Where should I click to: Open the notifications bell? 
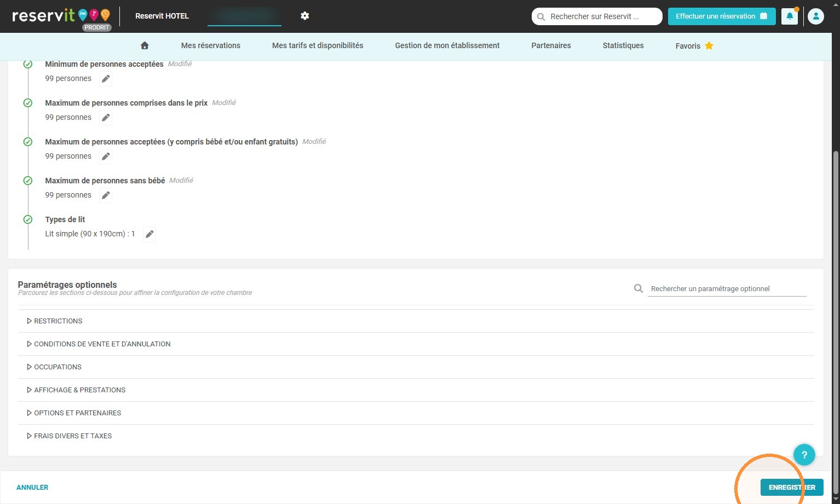click(x=790, y=16)
